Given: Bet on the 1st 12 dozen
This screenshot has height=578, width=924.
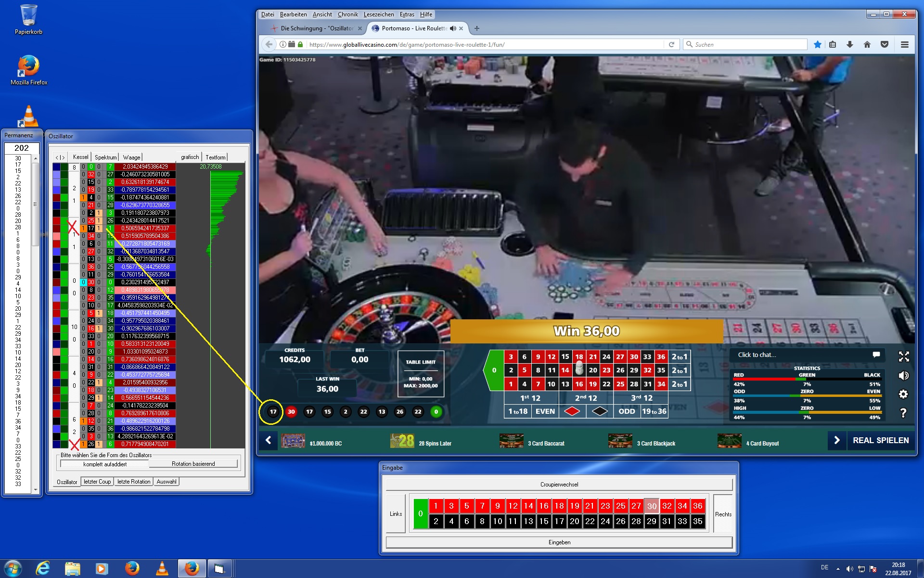Looking at the screenshot, I should [531, 398].
